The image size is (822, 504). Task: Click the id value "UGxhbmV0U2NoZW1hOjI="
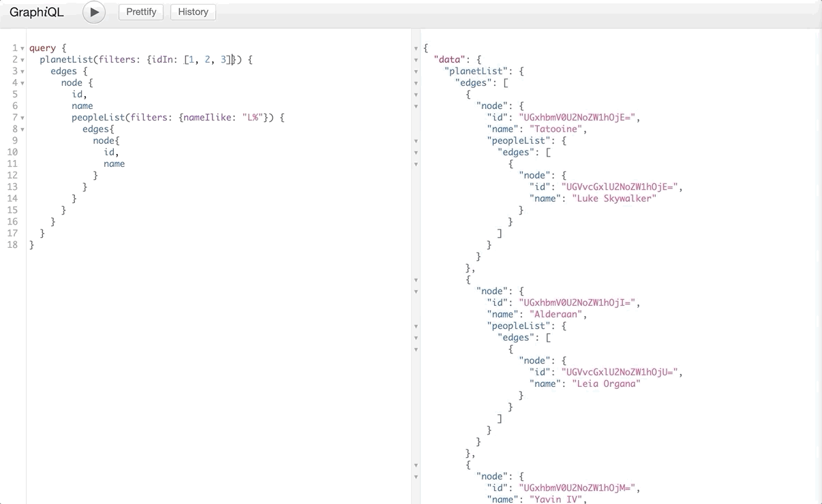577,303
